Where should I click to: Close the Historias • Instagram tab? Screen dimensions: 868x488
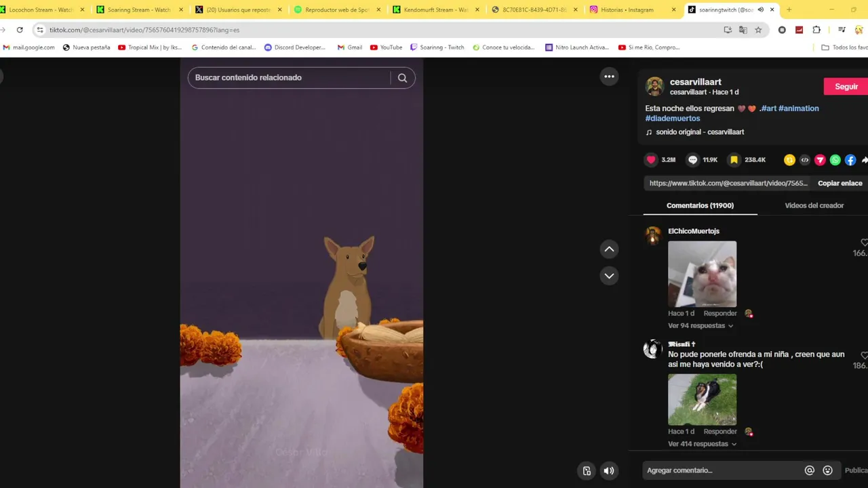tap(673, 9)
